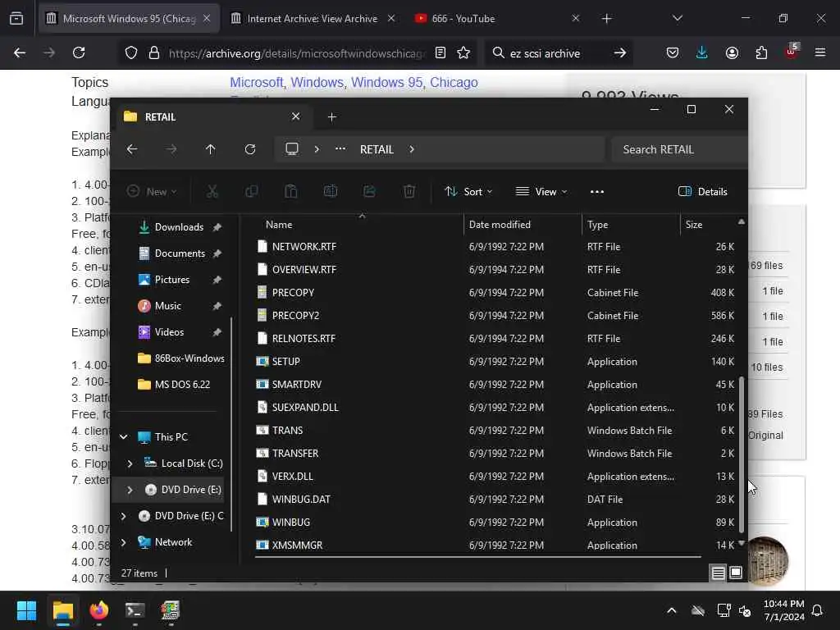The width and height of the screenshot is (840, 630).
Task: Switch to the 666 - YouTube tab
Action: click(463, 19)
